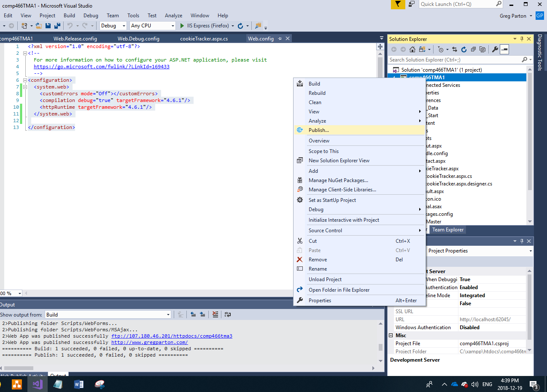Open the gregparton.com link in Output
This screenshot has height=392, width=547.
coord(149,342)
